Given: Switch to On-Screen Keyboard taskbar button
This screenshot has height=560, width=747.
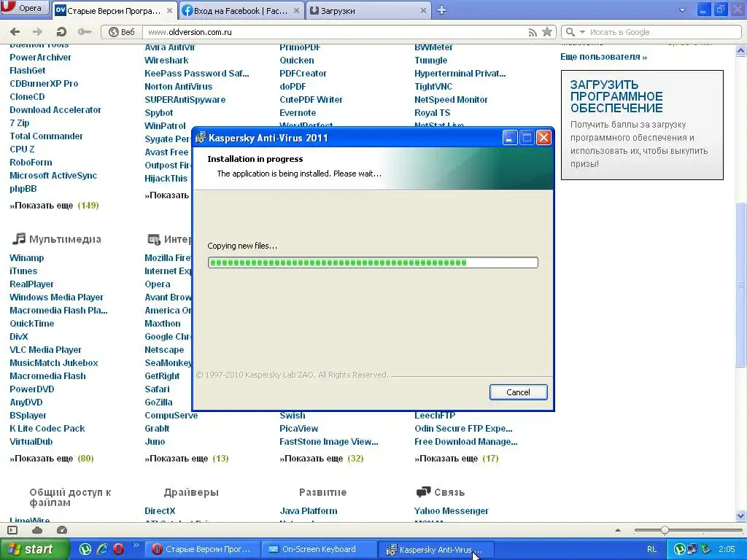Looking at the screenshot, I should click(319, 549).
